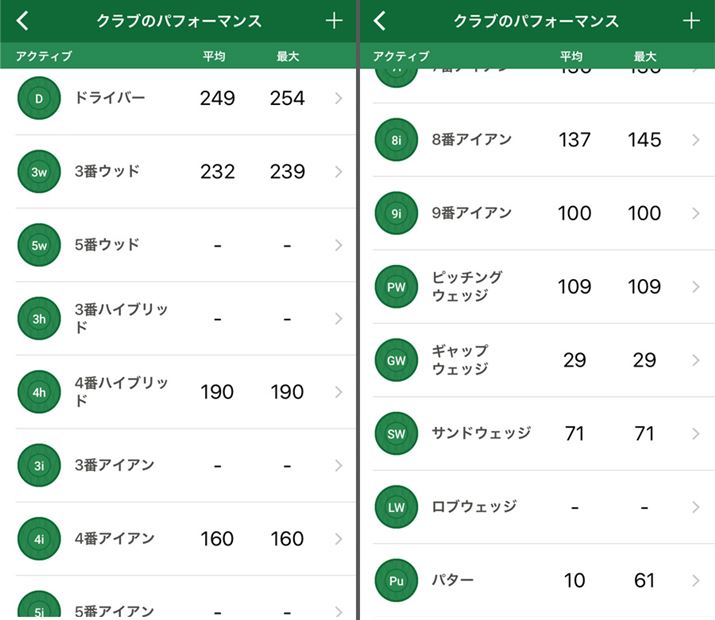This screenshot has height=620, width=715.
Task: Go back using arrow on the left screen
Action: [23, 21]
